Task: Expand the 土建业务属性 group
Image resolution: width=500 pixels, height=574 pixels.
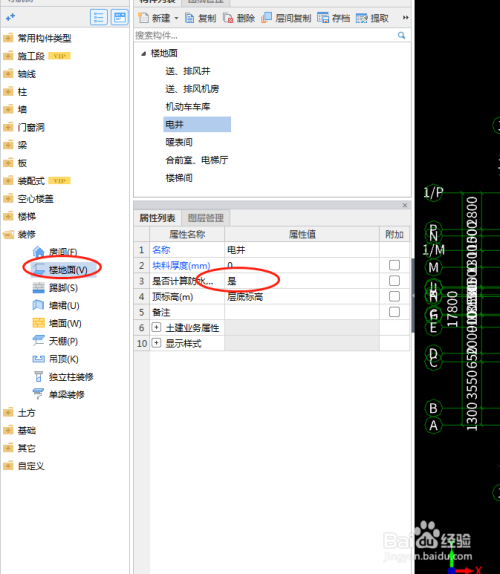Action: coord(156,327)
